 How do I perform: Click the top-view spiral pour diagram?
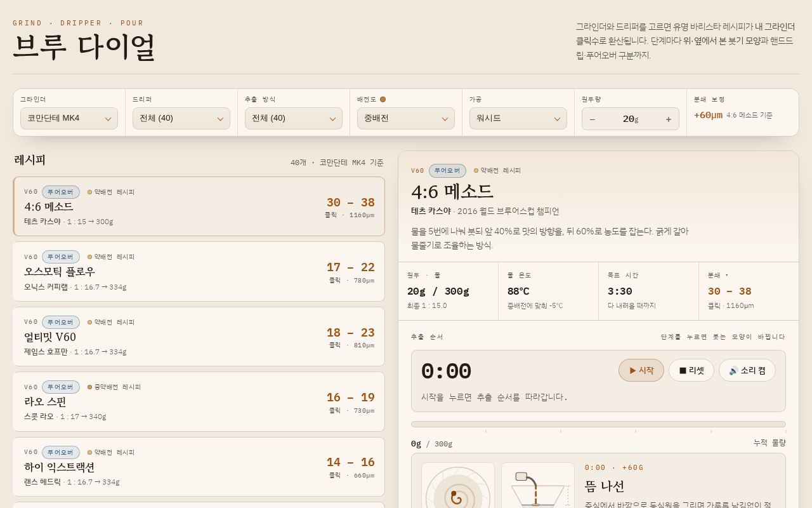coord(458,486)
